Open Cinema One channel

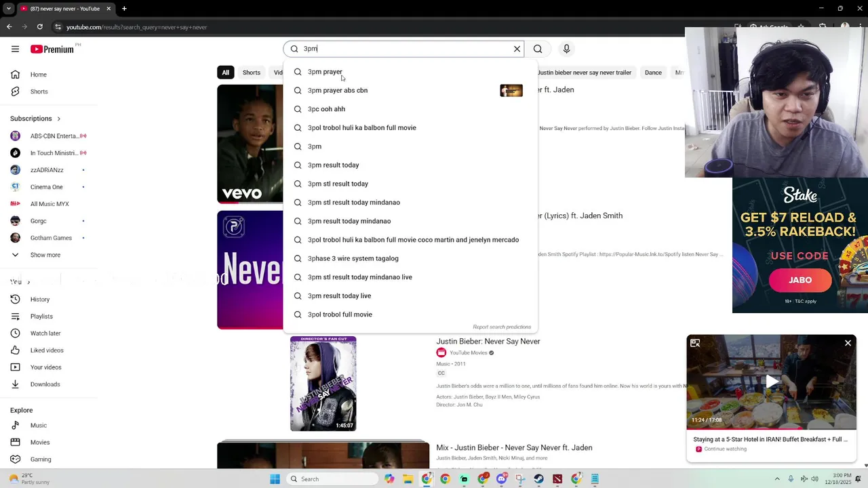pyautogui.click(x=49, y=187)
